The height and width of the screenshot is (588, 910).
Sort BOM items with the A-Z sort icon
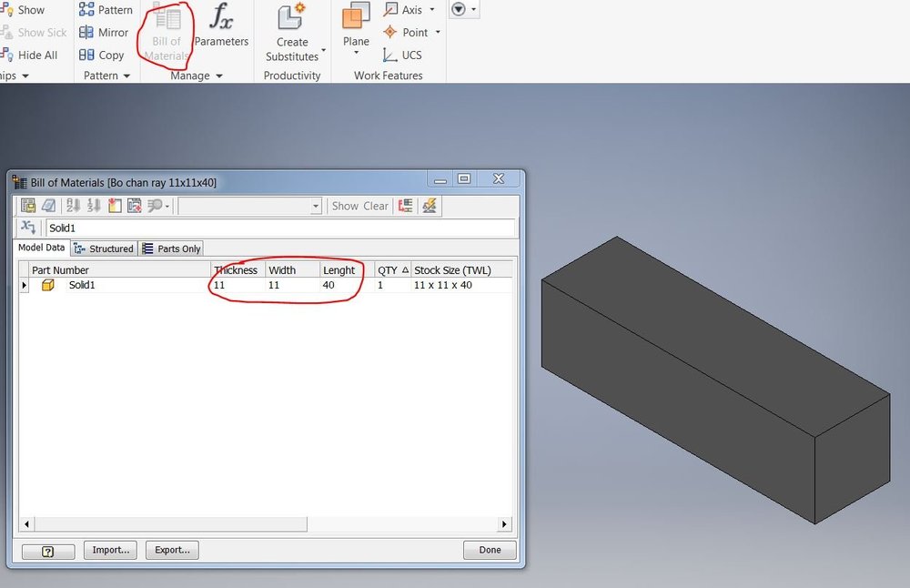73,206
